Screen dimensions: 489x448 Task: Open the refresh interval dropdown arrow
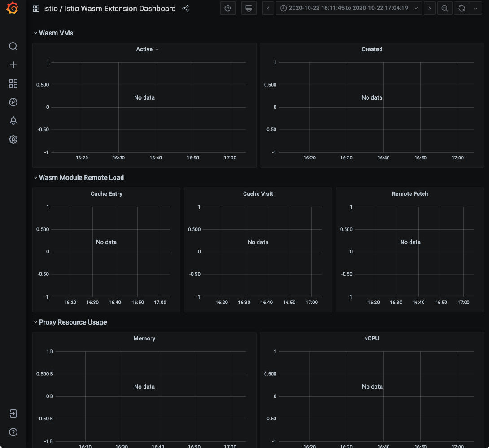coord(476,8)
